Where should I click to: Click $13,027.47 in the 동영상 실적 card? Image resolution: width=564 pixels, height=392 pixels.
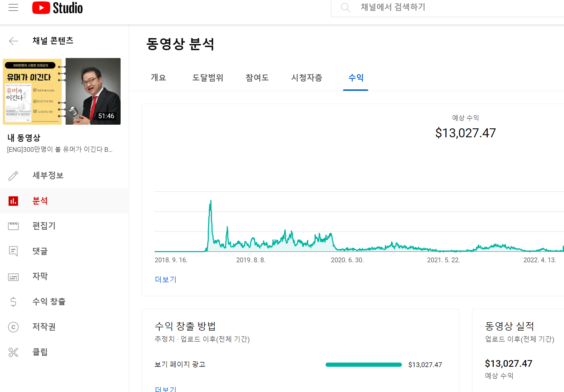click(508, 364)
